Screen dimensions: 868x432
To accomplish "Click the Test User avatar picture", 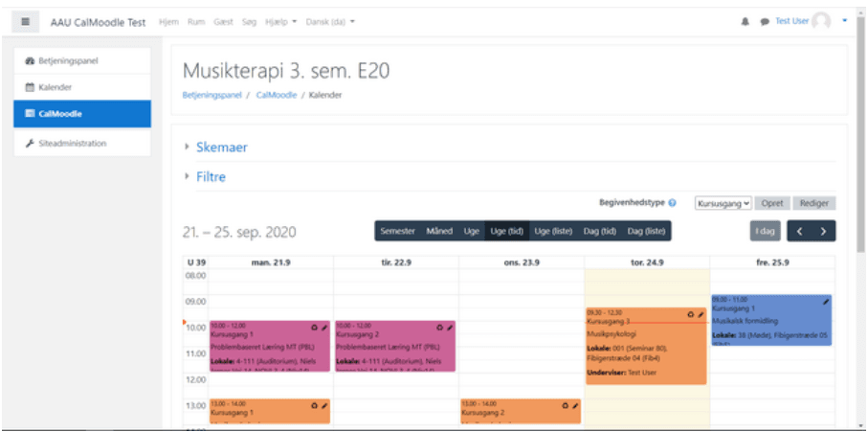I will pyautogui.click(x=821, y=22).
